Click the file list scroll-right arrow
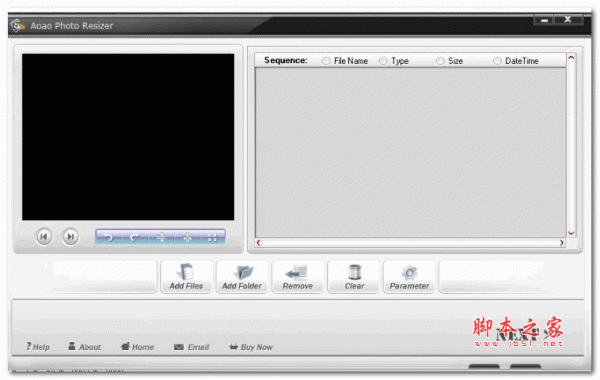 click(x=561, y=243)
